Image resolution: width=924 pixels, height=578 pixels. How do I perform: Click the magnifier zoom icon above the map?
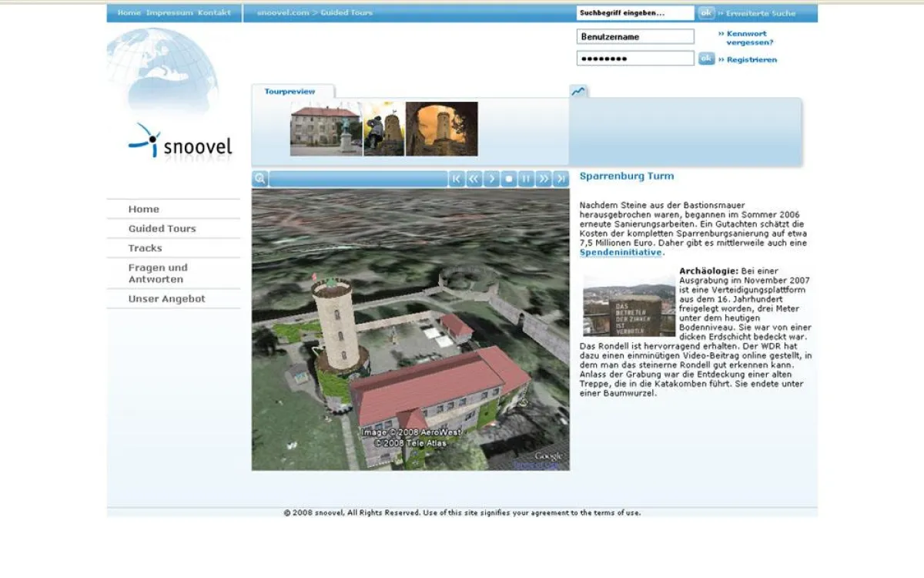click(x=259, y=179)
